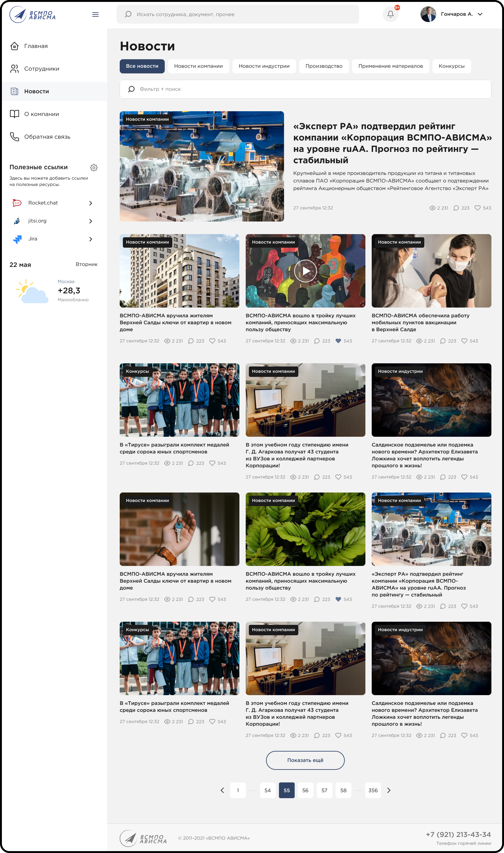This screenshot has height=853, width=504.
Task: Click the jitsi.org logo icon
Action: click(17, 221)
